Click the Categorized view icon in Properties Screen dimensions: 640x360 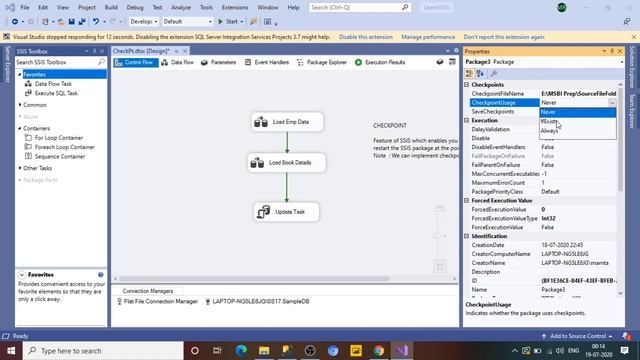click(x=469, y=73)
